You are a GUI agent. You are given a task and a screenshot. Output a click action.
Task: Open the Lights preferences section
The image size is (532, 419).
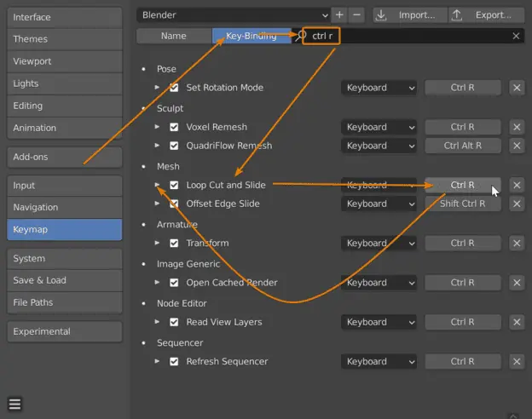coord(65,83)
